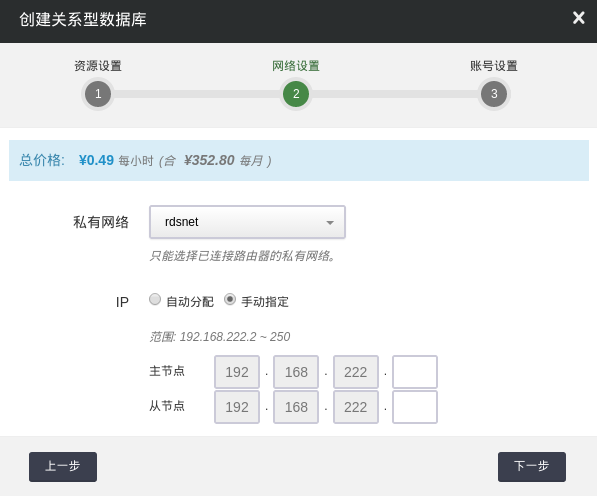This screenshot has width=597, height=496.
Task: Open the 资源设置 step label
Action: point(98,66)
